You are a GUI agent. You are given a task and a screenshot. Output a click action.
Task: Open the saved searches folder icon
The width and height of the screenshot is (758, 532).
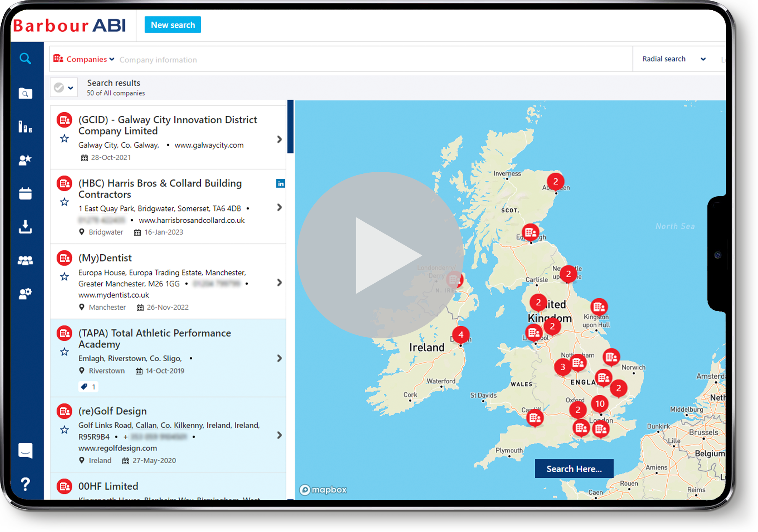[x=25, y=93]
